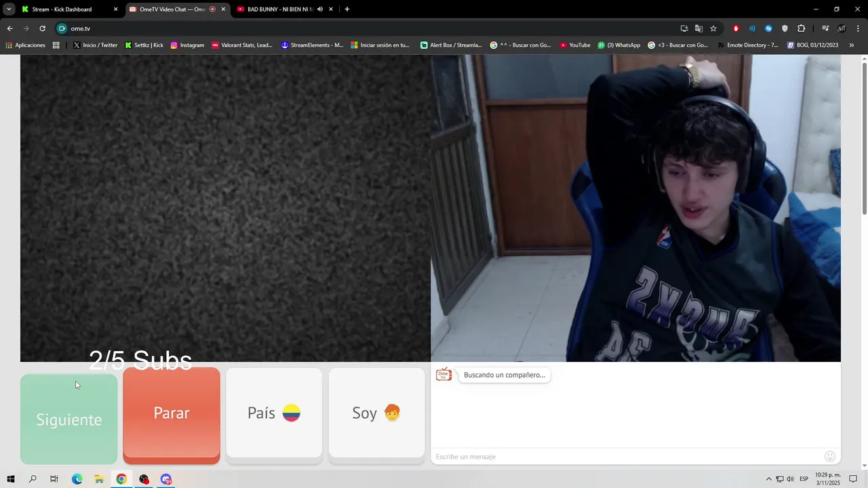Click the blue sound-wave extension icon
Screen dimensions: 868x488
click(x=752, y=28)
